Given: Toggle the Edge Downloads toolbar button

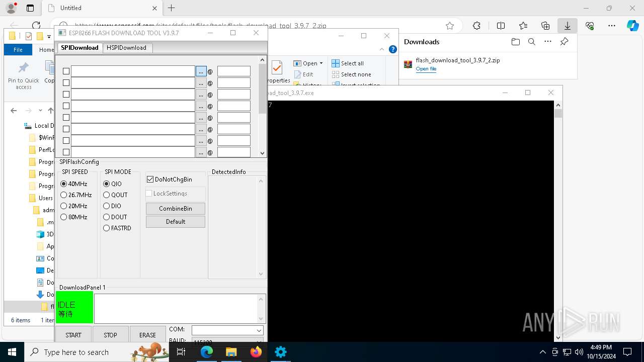Looking at the screenshot, I should click(x=567, y=26).
